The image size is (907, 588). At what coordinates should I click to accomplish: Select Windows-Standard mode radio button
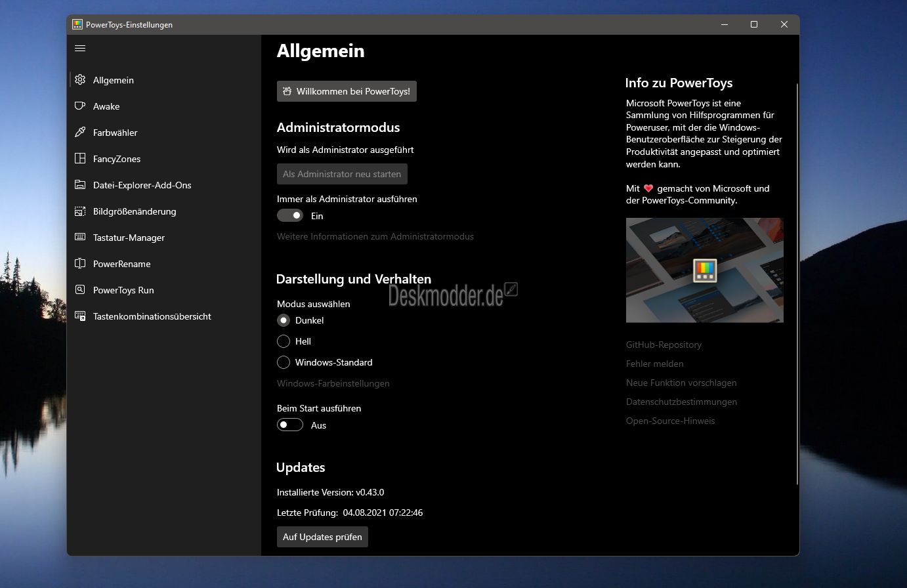(x=284, y=362)
